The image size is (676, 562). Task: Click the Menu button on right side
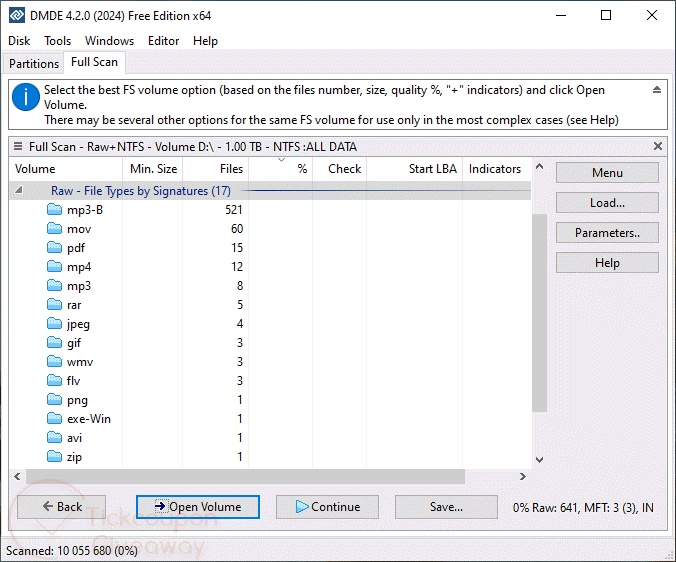click(x=607, y=173)
